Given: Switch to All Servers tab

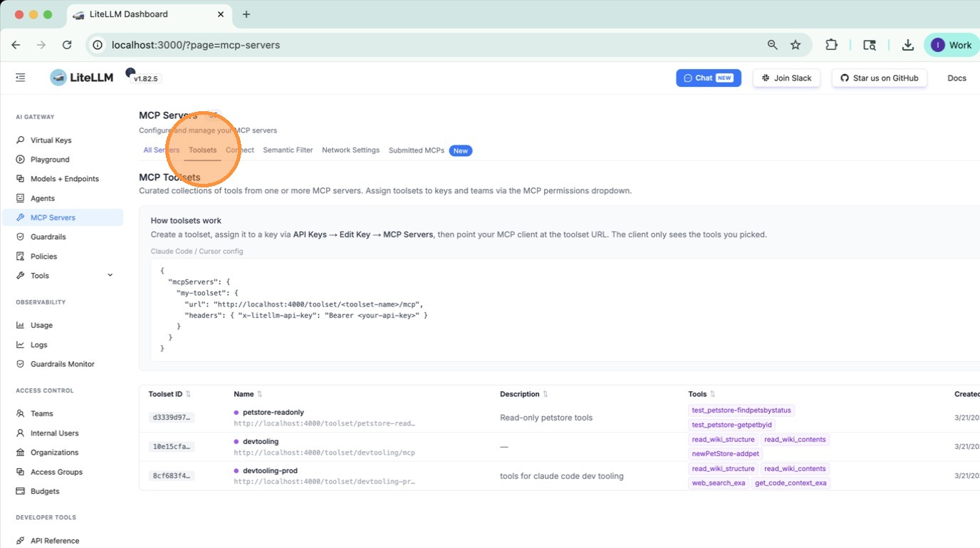Looking at the screenshot, I should [x=161, y=150].
